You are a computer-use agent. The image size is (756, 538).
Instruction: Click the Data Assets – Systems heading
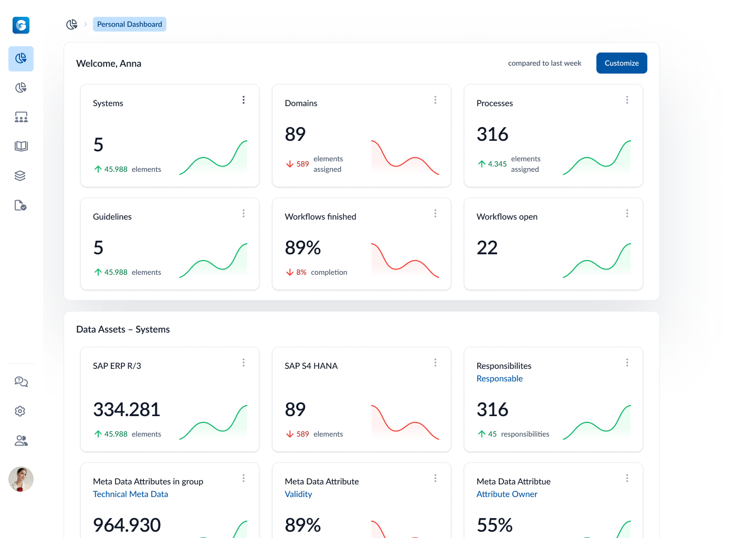pyautogui.click(x=123, y=329)
